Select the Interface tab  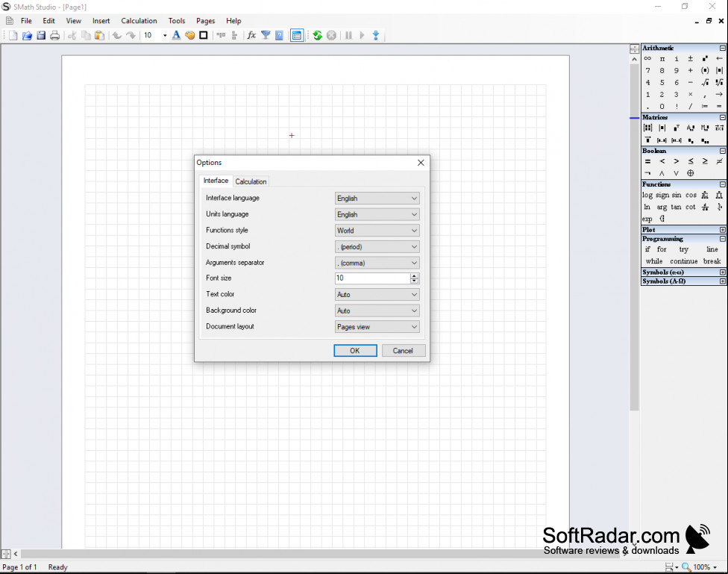coord(216,181)
